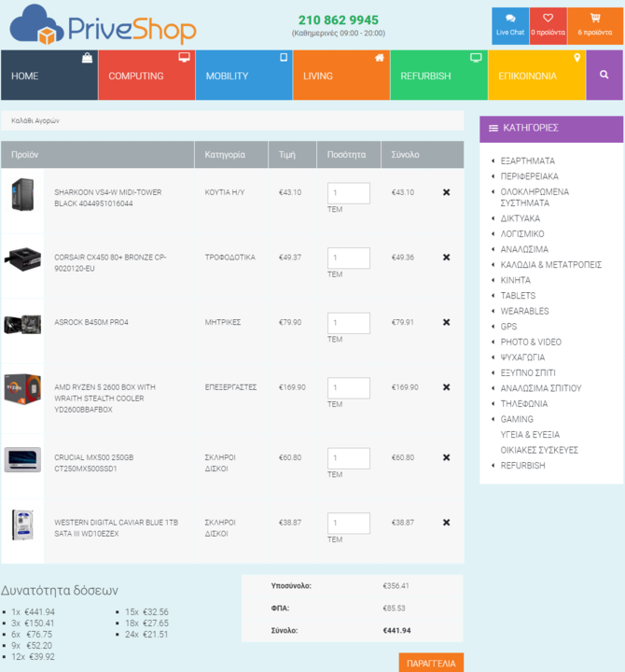Open the ΨΥΧΑΓΩΓΙΑ category
Screen dimensions: 625x672
pyautogui.click(x=522, y=357)
